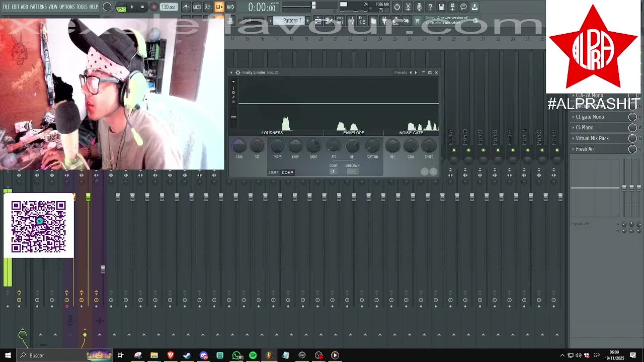
Task: Open the FILE menu
Action: click(7, 7)
